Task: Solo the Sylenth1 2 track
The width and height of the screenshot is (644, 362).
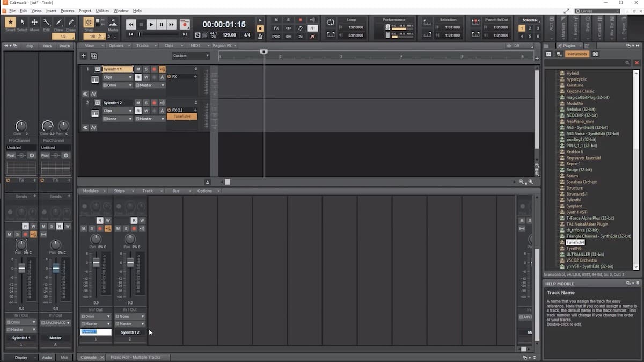Action: pos(146,103)
